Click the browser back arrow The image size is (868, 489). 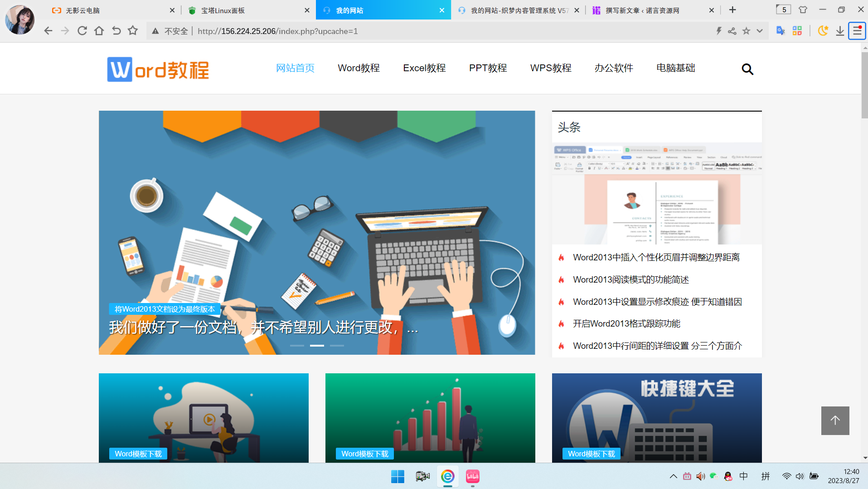tap(48, 31)
